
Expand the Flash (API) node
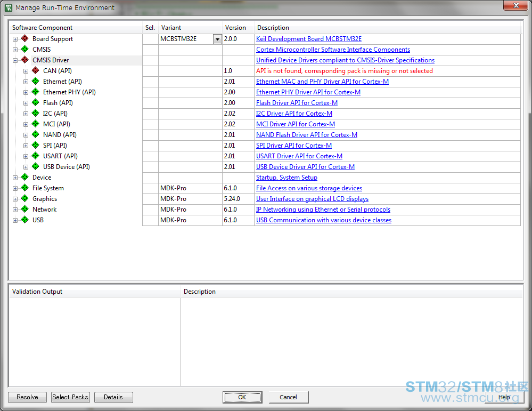click(26, 103)
